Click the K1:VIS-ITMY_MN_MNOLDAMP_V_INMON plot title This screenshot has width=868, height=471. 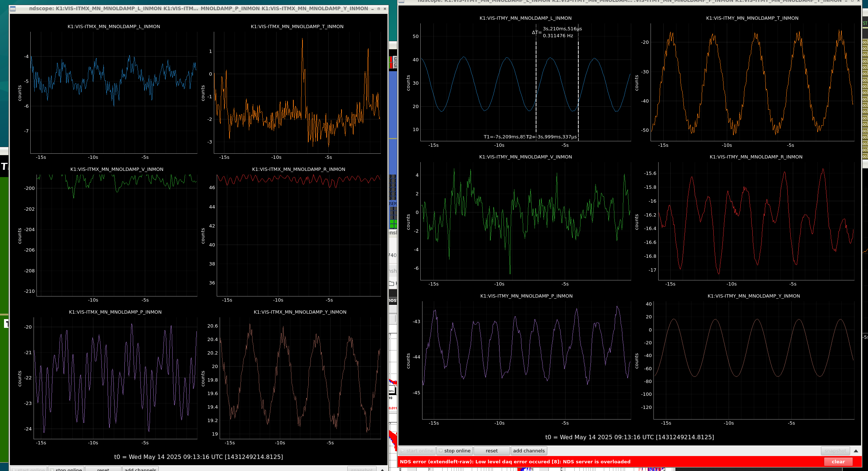(525, 157)
